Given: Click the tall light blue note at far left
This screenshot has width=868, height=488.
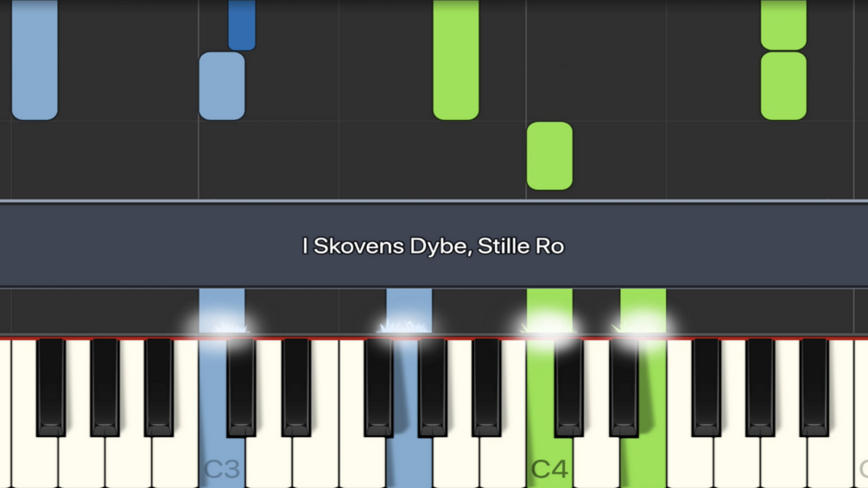Looking at the screenshot, I should coord(35,60).
